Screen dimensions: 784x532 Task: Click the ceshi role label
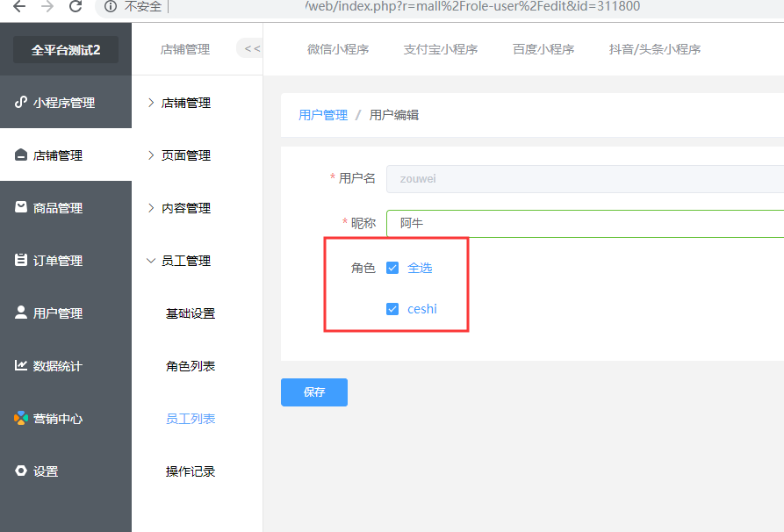pyautogui.click(x=422, y=309)
